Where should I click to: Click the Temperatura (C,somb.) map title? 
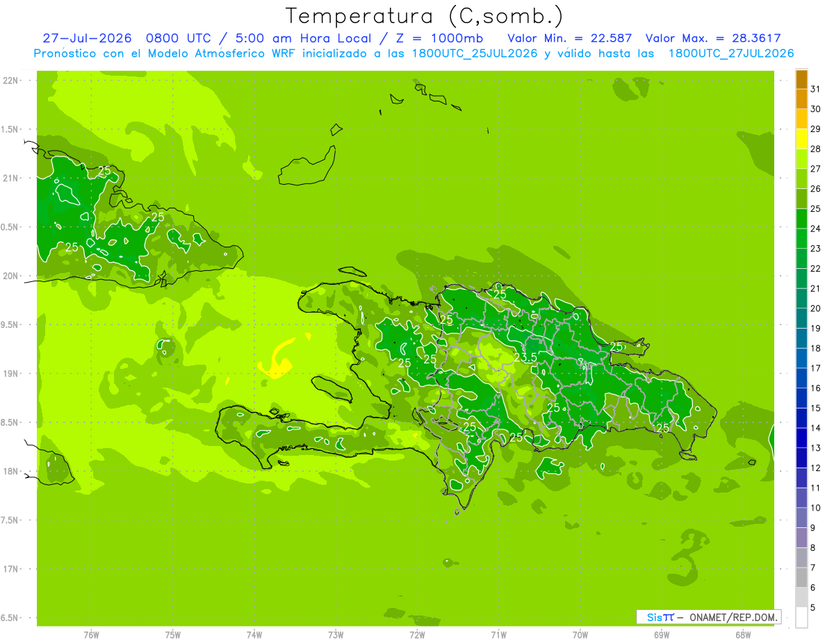click(x=425, y=16)
